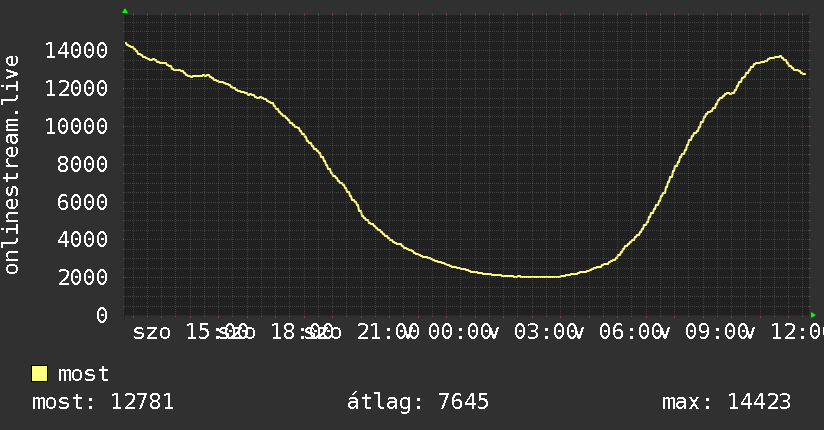The image size is (824, 430).
Task: Click the 4000 y-axis label
Action: (x=83, y=240)
